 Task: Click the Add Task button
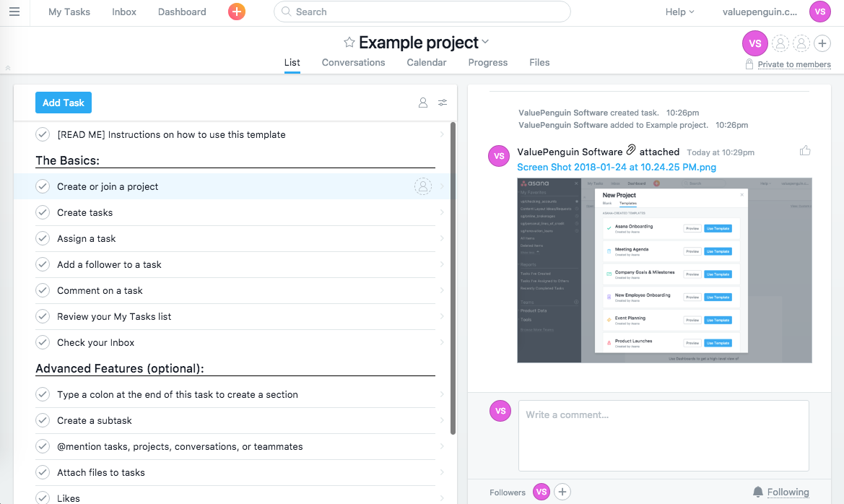tap(64, 103)
